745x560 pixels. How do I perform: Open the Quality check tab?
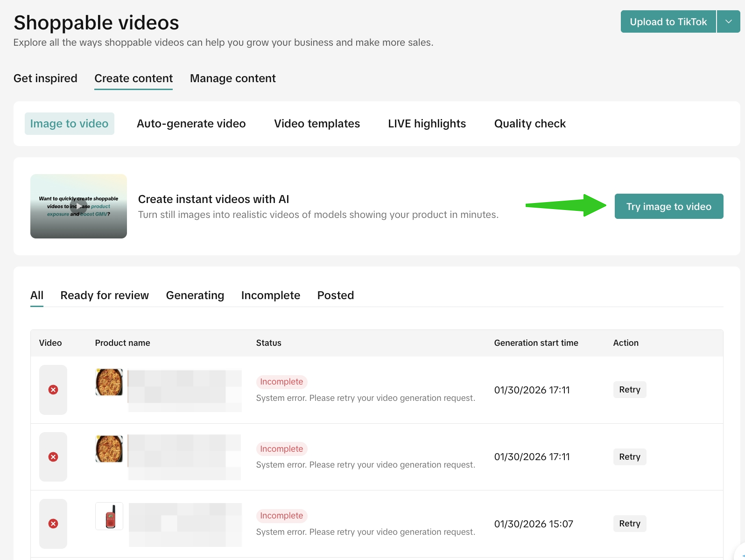pyautogui.click(x=529, y=124)
